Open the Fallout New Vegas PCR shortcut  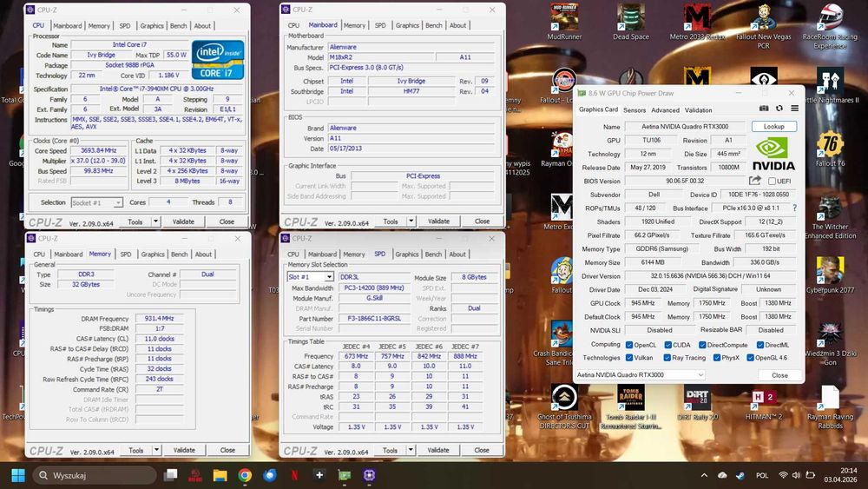point(763,25)
